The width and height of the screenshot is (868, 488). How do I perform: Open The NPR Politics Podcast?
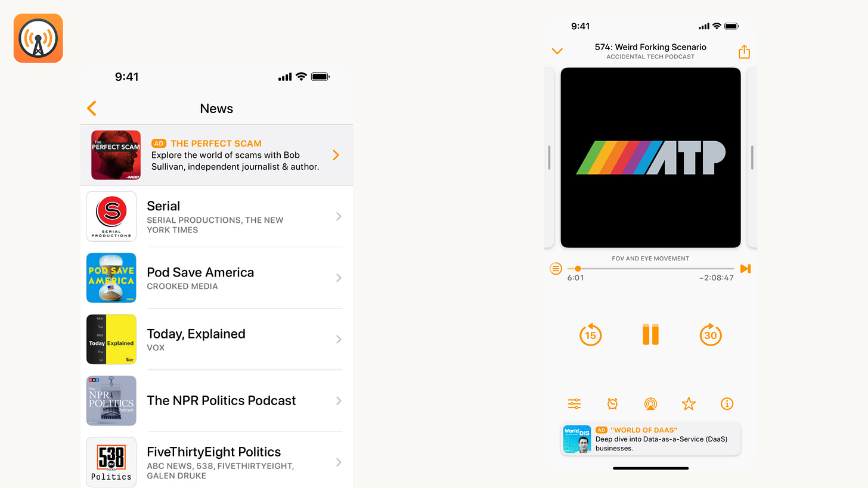coord(216,400)
